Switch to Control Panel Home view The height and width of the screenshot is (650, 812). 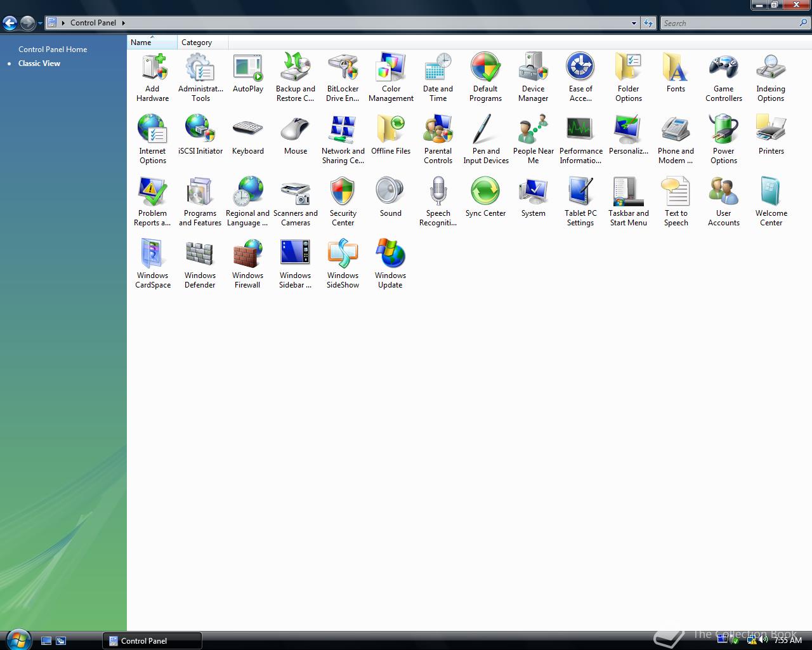click(x=53, y=49)
